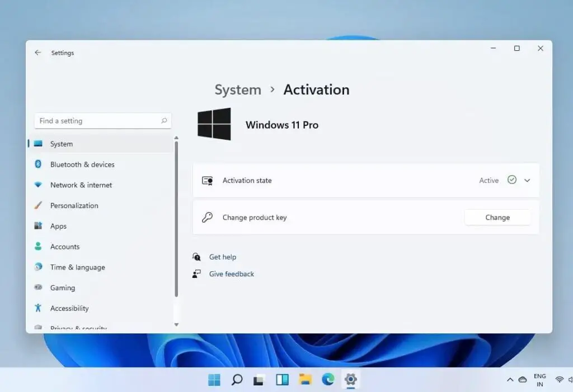Click the Give feedback link
This screenshot has height=392, width=573.
tap(231, 274)
